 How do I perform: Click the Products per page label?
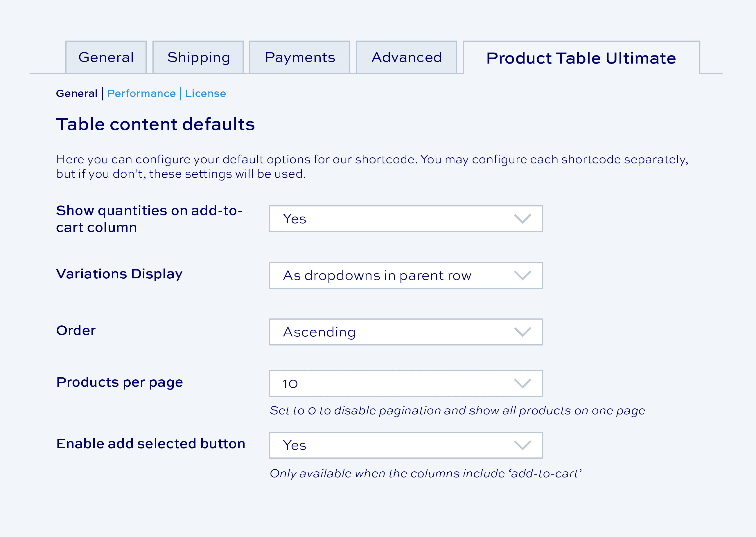[x=119, y=383]
